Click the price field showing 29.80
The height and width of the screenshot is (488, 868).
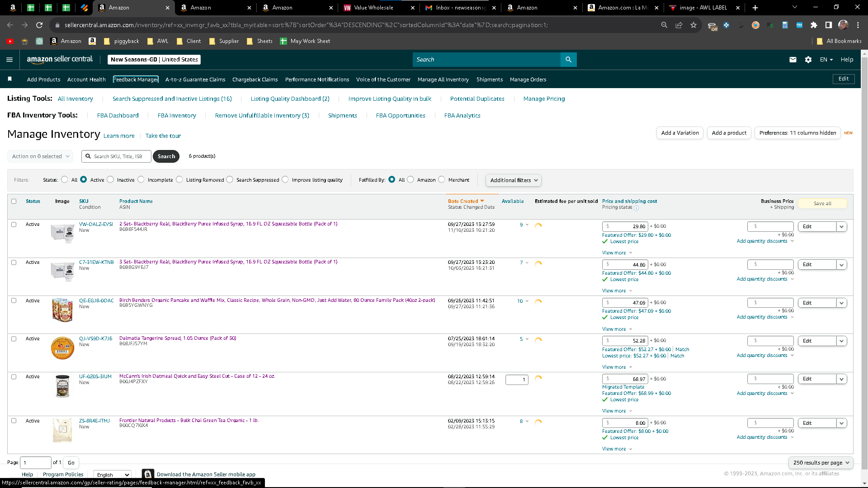(625, 226)
